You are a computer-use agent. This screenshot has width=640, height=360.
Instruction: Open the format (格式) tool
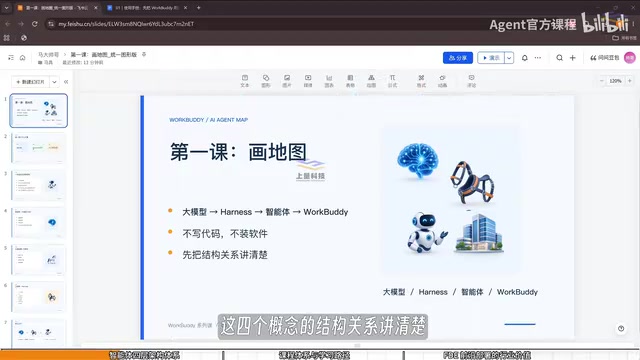click(421, 81)
